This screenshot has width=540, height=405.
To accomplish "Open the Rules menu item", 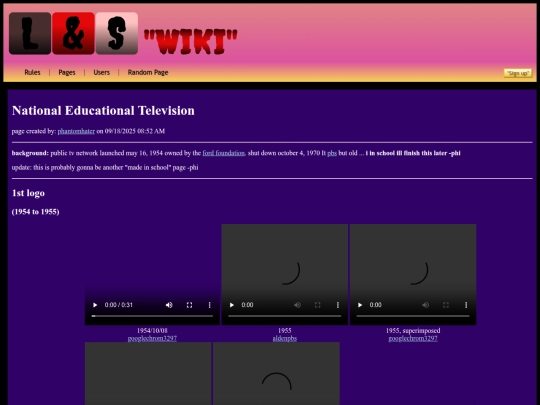I will point(32,72).
